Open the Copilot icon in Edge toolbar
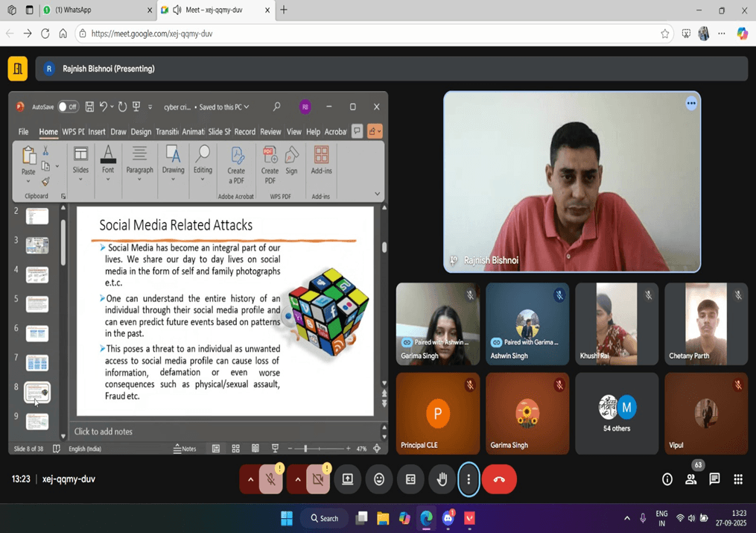 [742, 34]
